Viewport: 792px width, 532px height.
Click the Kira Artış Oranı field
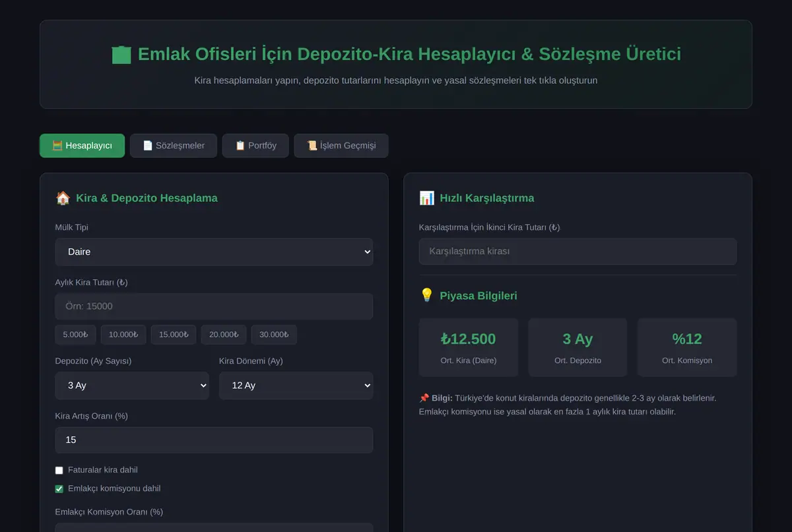click(214, 440)
